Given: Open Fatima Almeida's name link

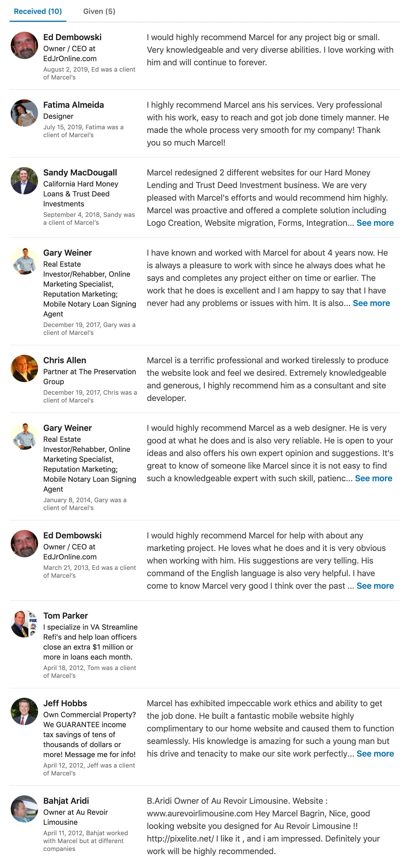Looking at the screenshot, I should tap(73, 105).
